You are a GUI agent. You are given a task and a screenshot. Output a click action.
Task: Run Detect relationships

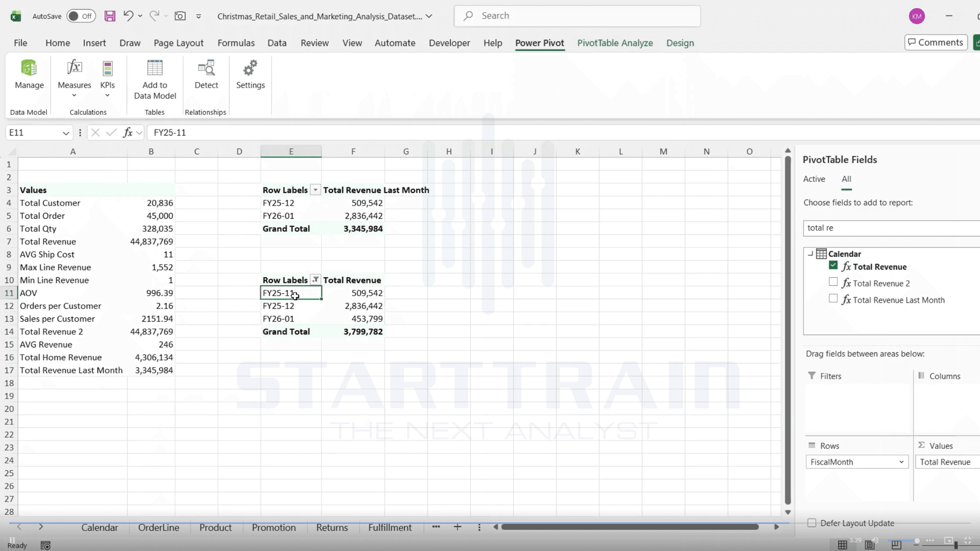point(206,75)
